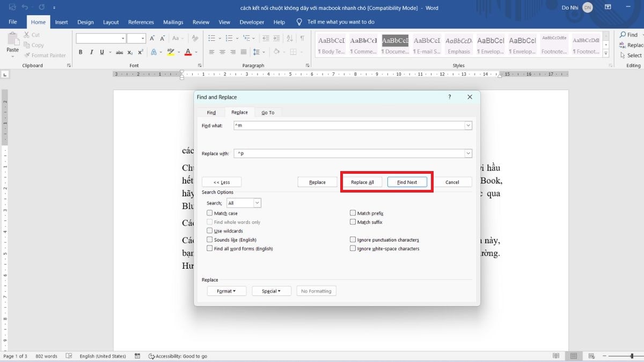Enable Use wildcards checkbox

point(210,231)
